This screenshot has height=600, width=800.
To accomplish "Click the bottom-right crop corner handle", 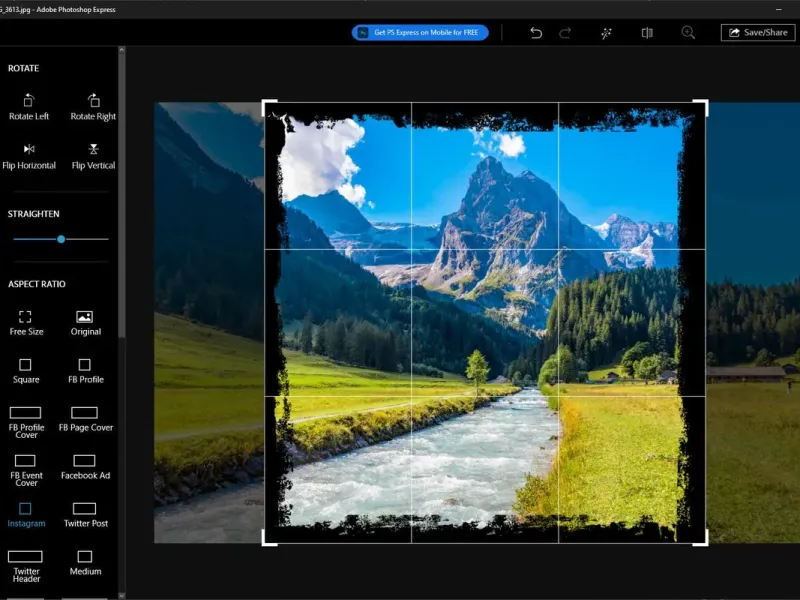I will coord(701,538).
